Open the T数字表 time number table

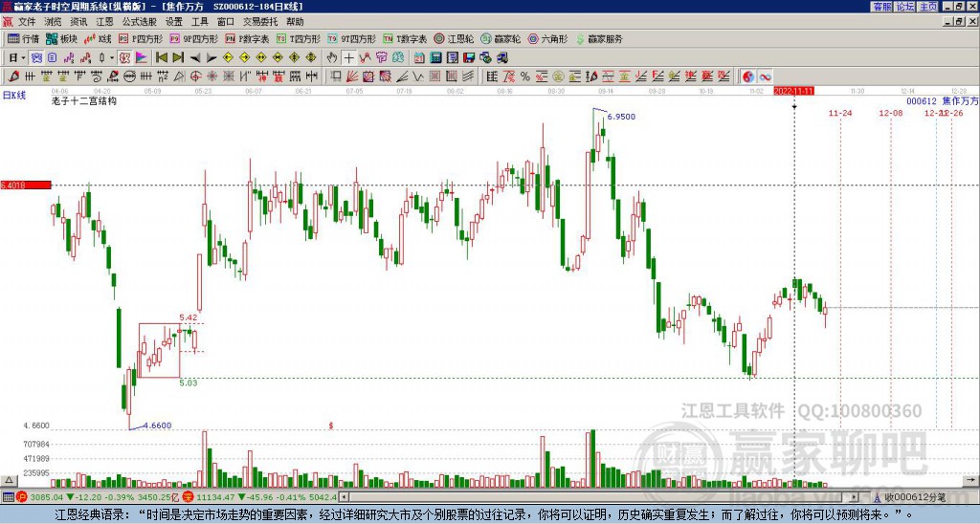coord(405,38)
